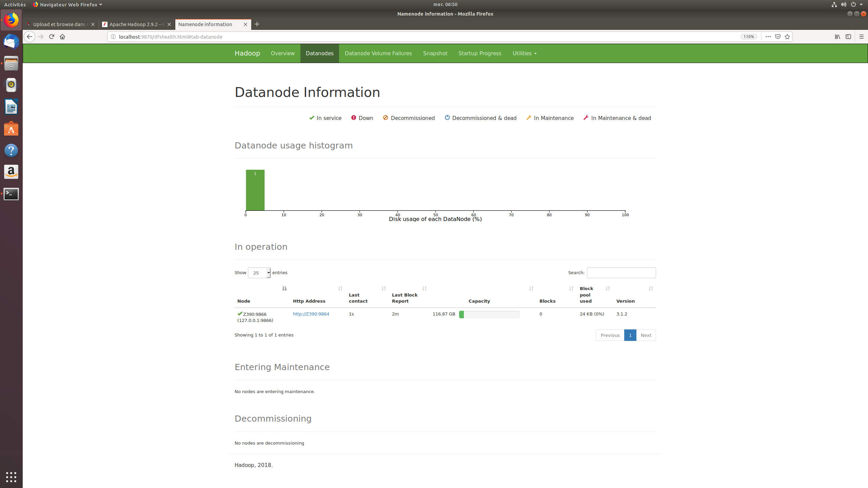Click the Decommissioned & dead icon

pos(447,117)
